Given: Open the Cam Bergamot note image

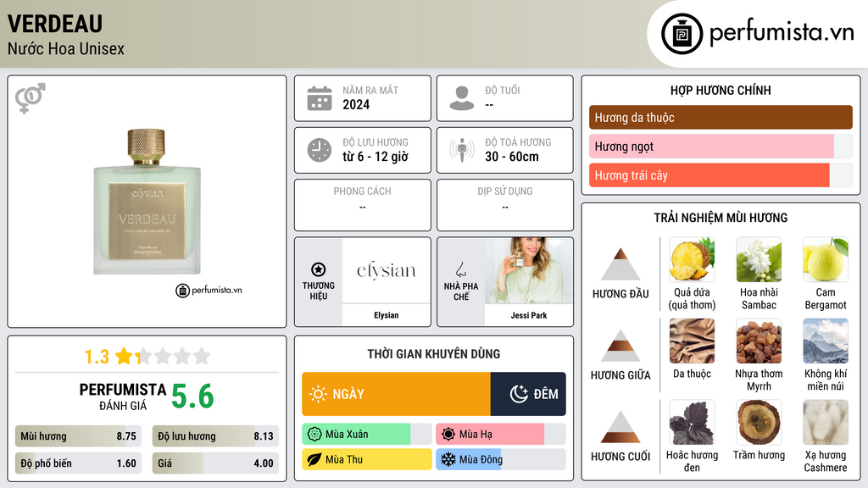Looking at the screenshot, I should click(826, 259).
